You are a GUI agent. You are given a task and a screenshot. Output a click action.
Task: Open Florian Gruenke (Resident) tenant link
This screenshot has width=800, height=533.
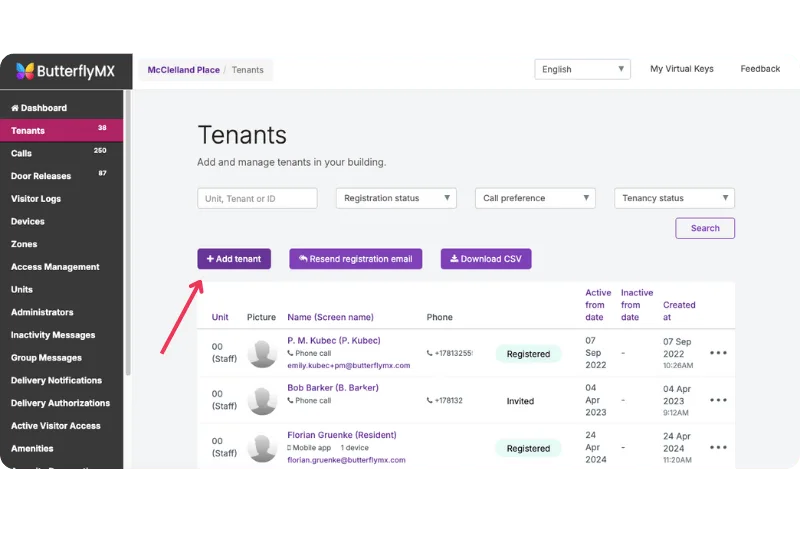(342, 435)
